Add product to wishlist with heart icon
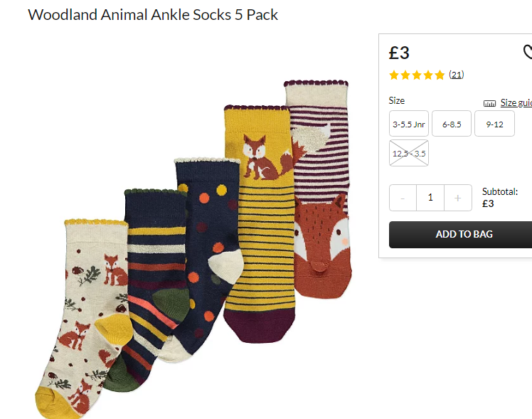 coord(528,52)
